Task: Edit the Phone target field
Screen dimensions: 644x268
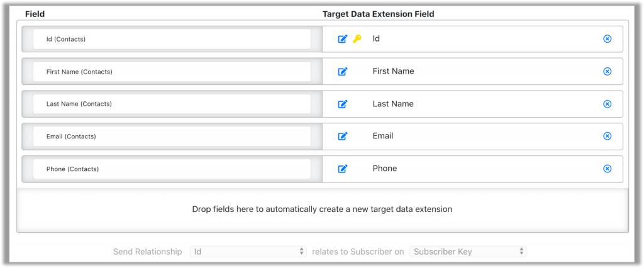Action: tap(343, 169)
